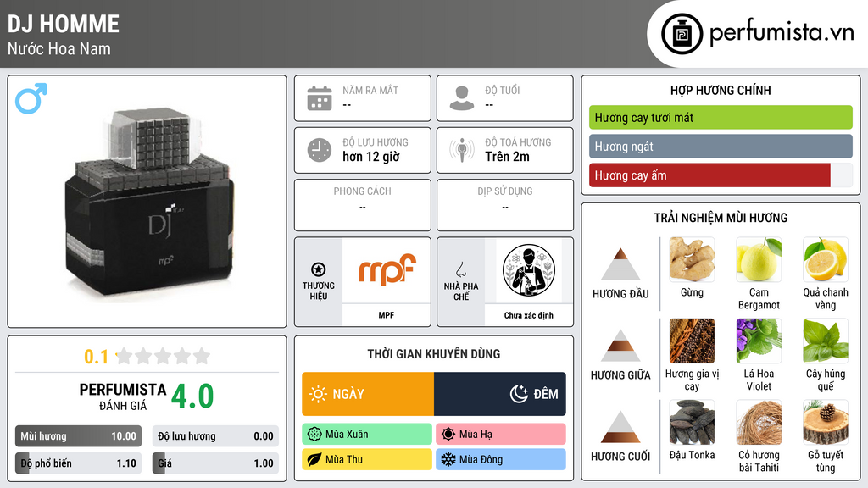Select the Ngày daytime bar
This screenshot has width=868, height=488.
pos(368,394)
